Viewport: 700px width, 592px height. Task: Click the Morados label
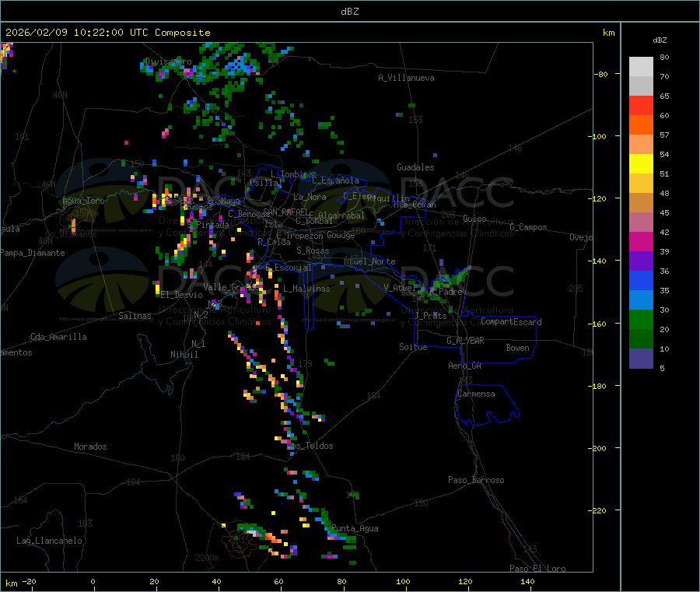tap(90, 447)
